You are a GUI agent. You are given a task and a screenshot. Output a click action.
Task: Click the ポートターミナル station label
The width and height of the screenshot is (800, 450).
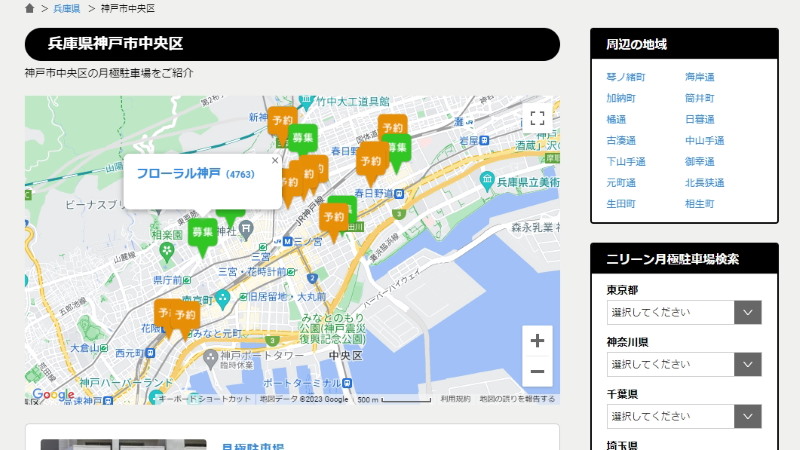point(303,383)
